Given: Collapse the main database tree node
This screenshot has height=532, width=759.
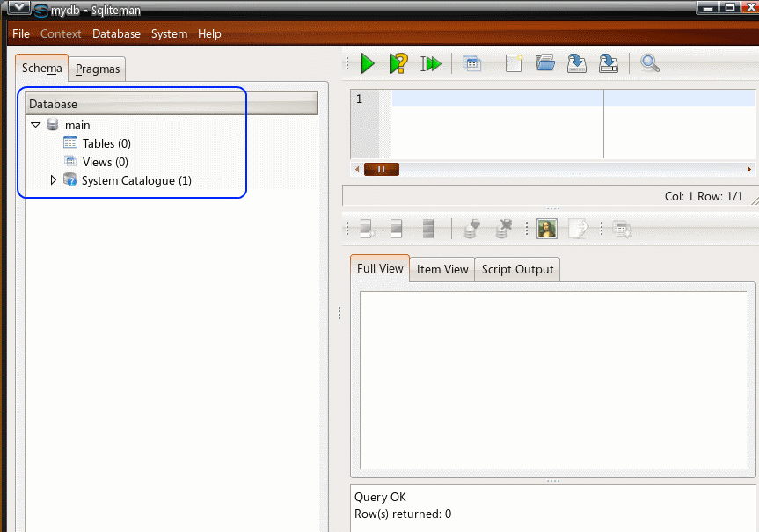Looking at the screenshot, I should [x=35, y=124].
